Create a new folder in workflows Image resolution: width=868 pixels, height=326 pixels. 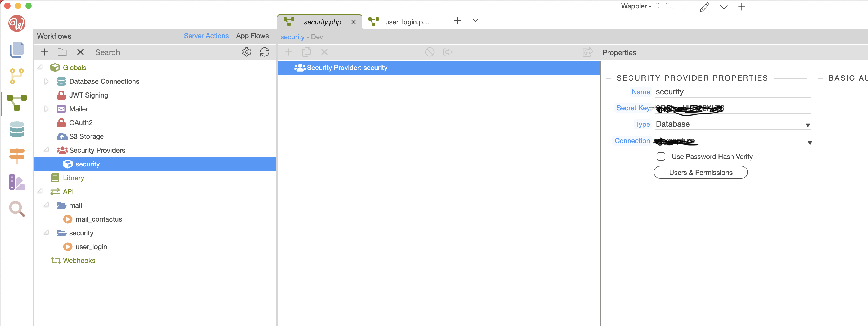click(x=62, y=52)
